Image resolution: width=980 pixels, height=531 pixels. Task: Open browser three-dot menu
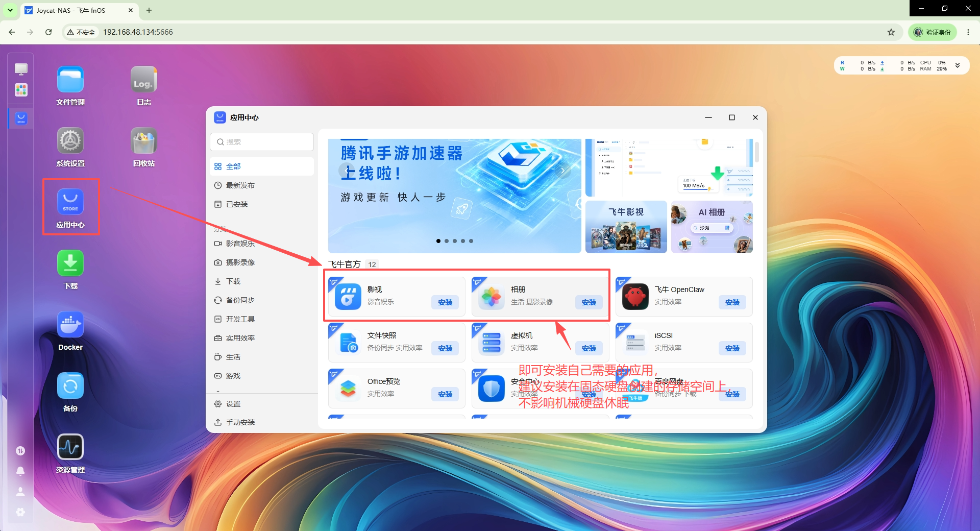point(968,32)
